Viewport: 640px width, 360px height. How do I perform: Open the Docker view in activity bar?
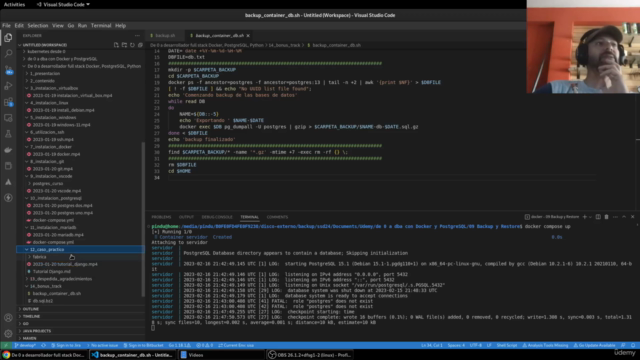click(x=8, y=150)
